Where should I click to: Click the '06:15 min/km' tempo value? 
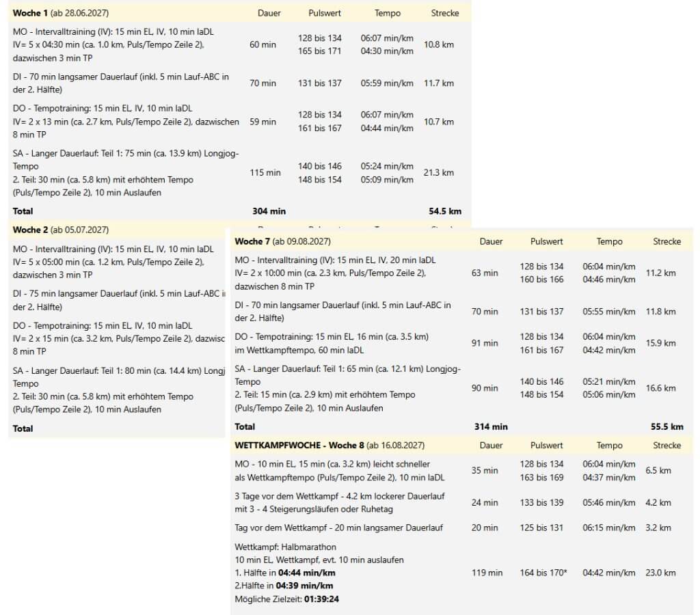[x=609, y=528]
